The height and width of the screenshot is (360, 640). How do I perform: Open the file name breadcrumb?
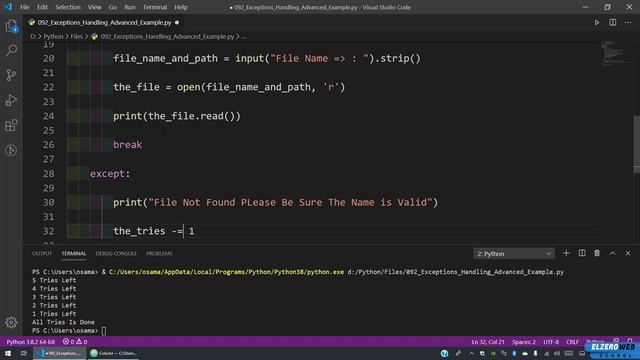point(167,37)
